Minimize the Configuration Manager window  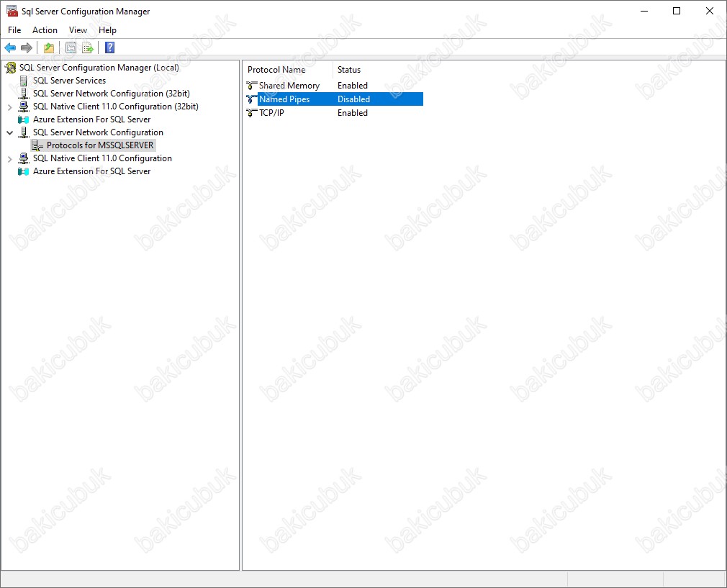[644, 11]
